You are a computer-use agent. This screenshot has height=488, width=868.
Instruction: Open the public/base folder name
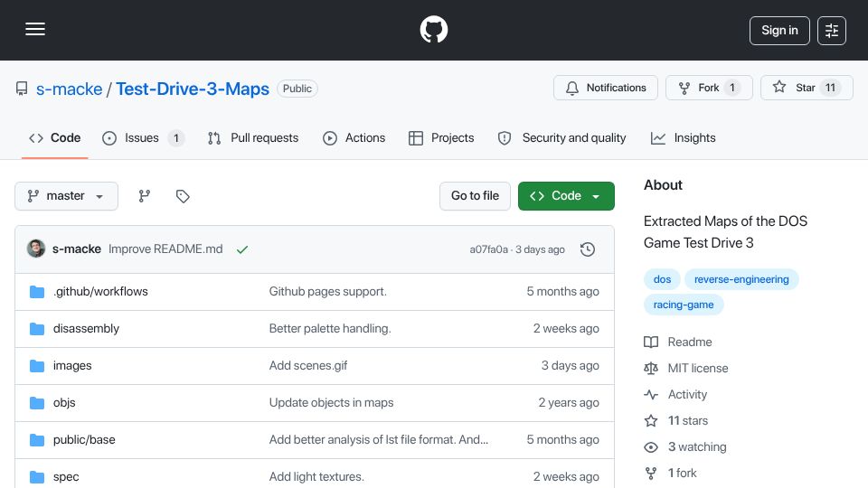84,440
